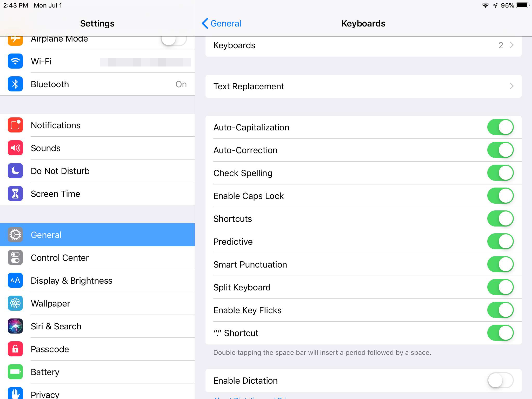Tap the Wi-Fi icon in Settings sidebar

click(15, 61)
